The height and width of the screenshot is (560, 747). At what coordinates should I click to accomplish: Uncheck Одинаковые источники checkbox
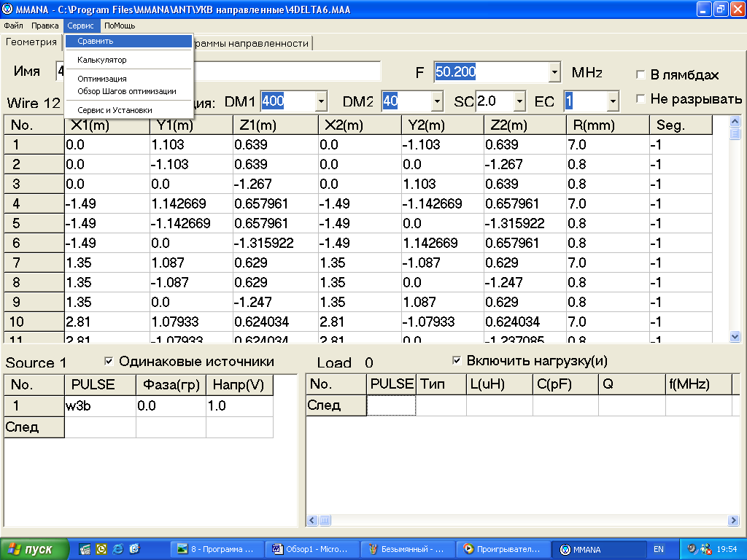pyautogui.click(x=109, y=362)
